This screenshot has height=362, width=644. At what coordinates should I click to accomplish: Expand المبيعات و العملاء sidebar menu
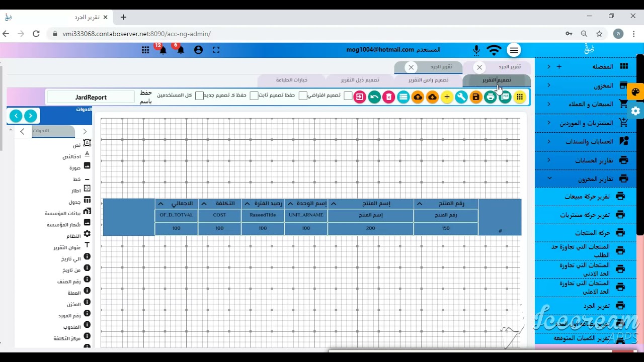[x=586, y=104]
